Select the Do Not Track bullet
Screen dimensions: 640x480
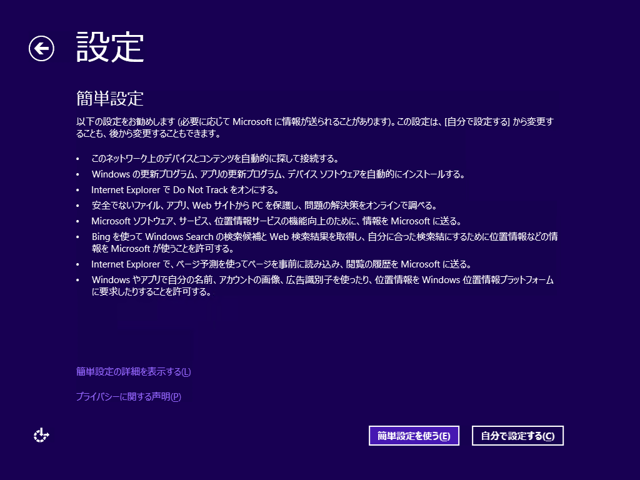[185, 190]
